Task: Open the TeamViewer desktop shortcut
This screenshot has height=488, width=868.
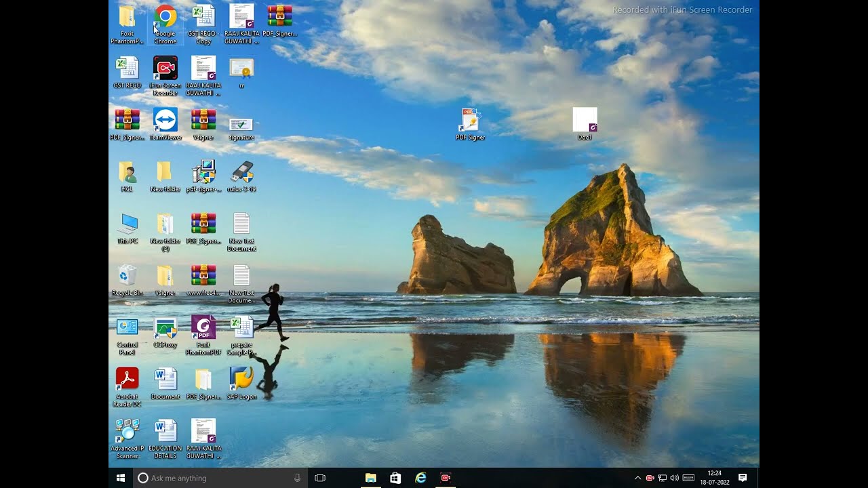Action: 165,124
